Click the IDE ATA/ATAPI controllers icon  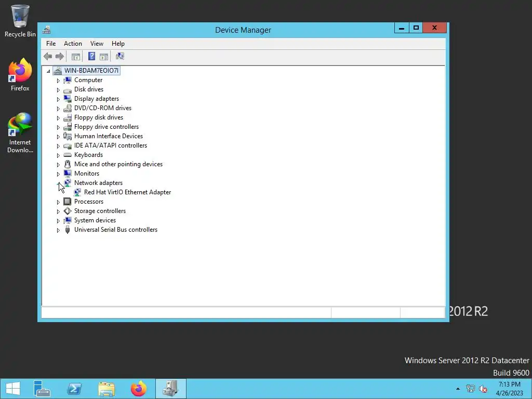[68, 145]
